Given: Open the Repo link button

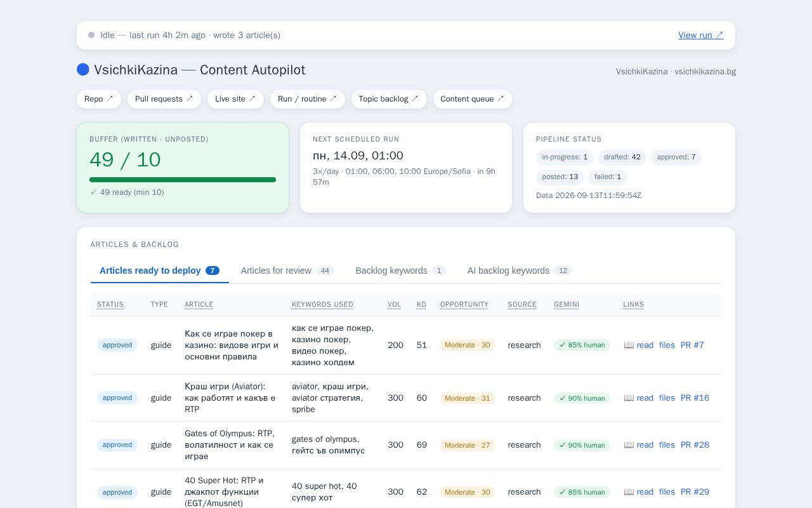Looking at the screenshot, I should 99,99.
